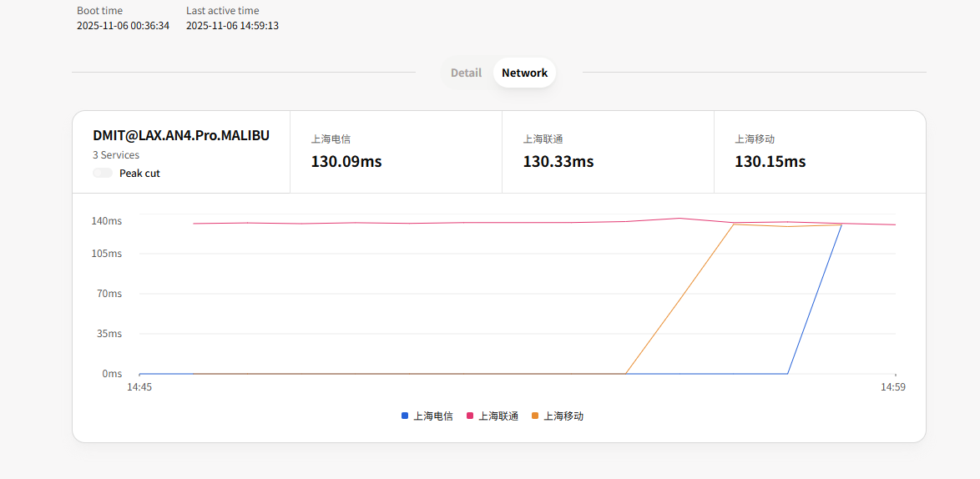The width and height of the screenshot is (980, 479).
Task: Hide the 上海移动 series via legend text
Action: 563,416
